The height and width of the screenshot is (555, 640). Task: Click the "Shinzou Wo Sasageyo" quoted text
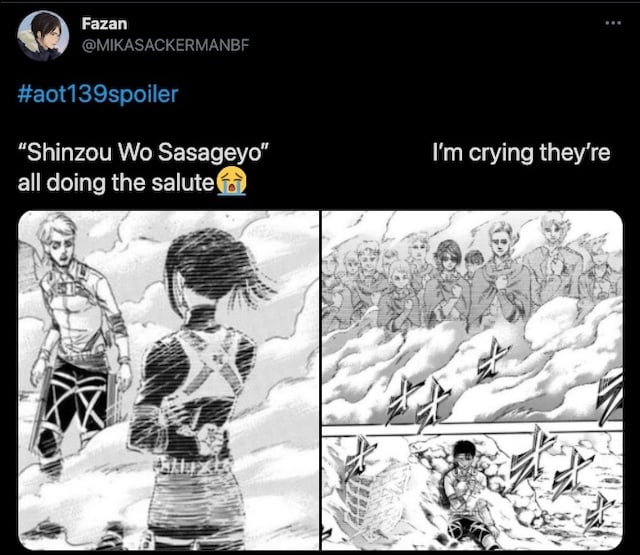click(x=143, y=153)
